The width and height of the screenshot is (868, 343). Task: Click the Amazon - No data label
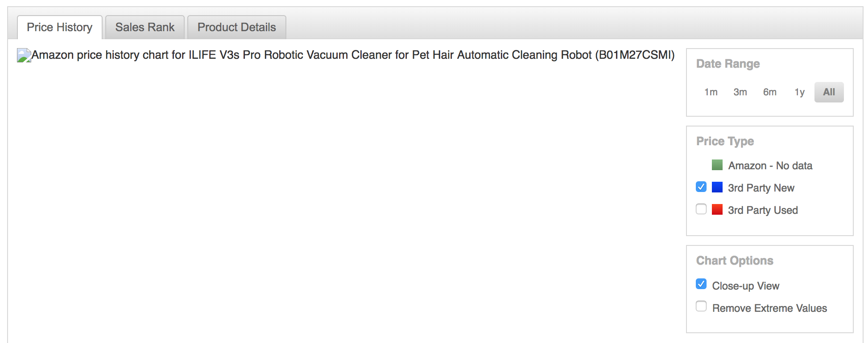coord(770,166)
